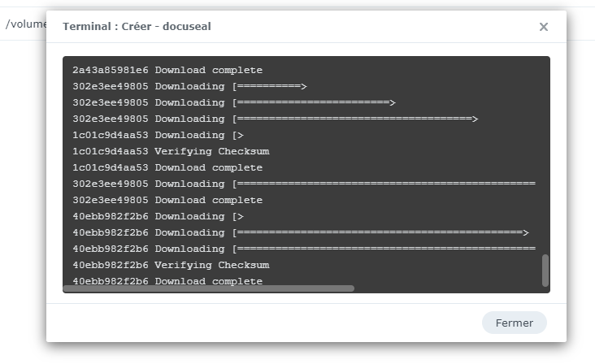Click the 1c01c9d4aa53 Download complete line
Screen dimensions: 595x364
167,167
